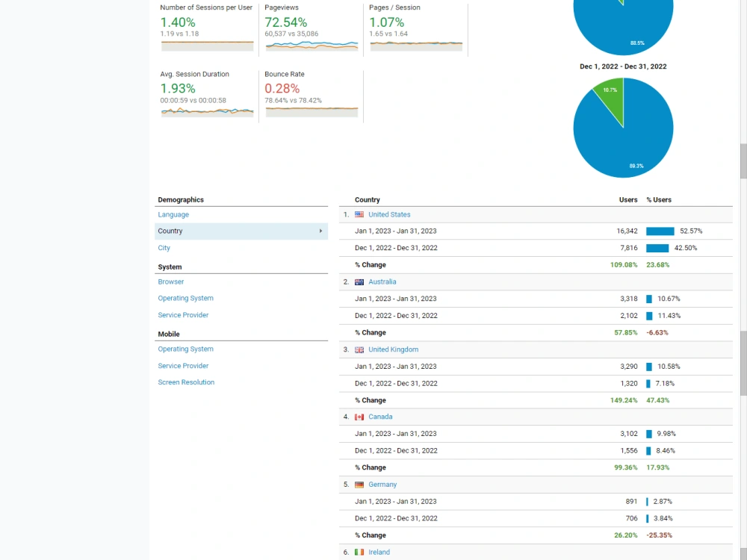Click the pie chart date label Dec 2022
The height and width of the screenshot is (560, 747).
click(623, 66)
